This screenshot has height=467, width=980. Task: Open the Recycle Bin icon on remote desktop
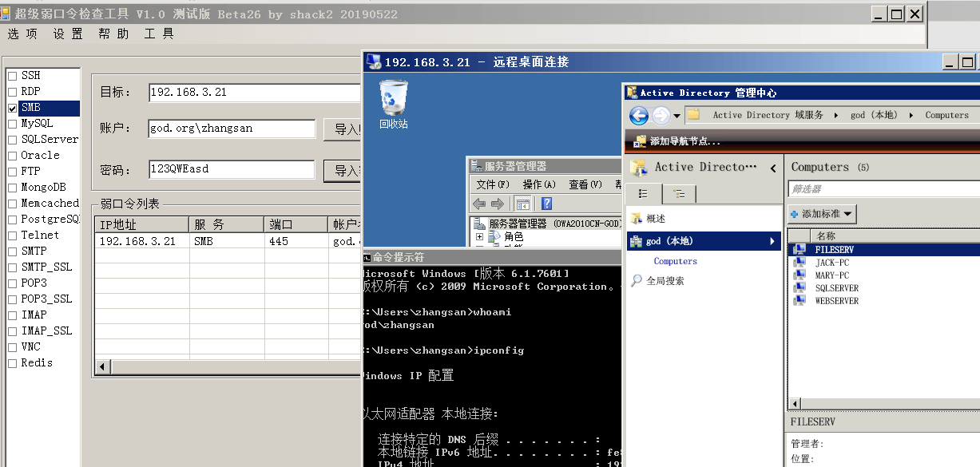coord(393,96)
